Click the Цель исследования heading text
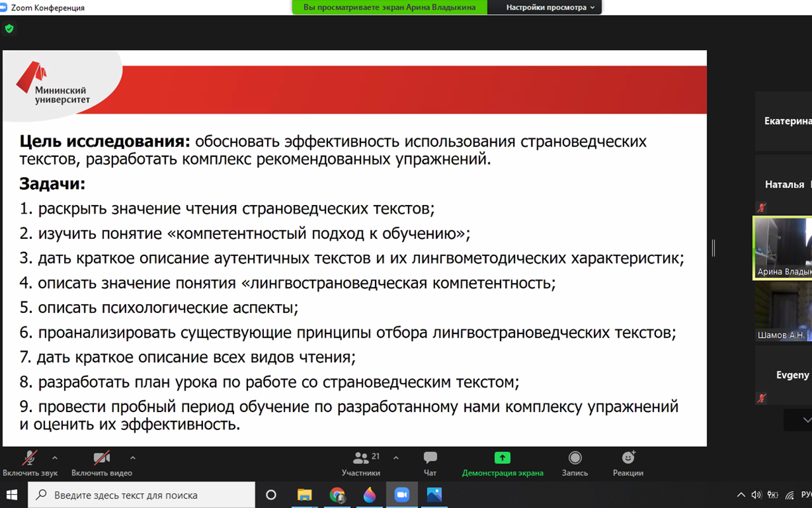The image size is (812, 508). coord(105,141)
